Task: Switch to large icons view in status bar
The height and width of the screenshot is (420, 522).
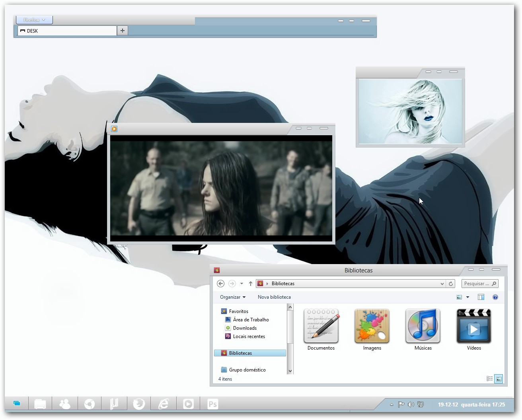Action: 499,379
